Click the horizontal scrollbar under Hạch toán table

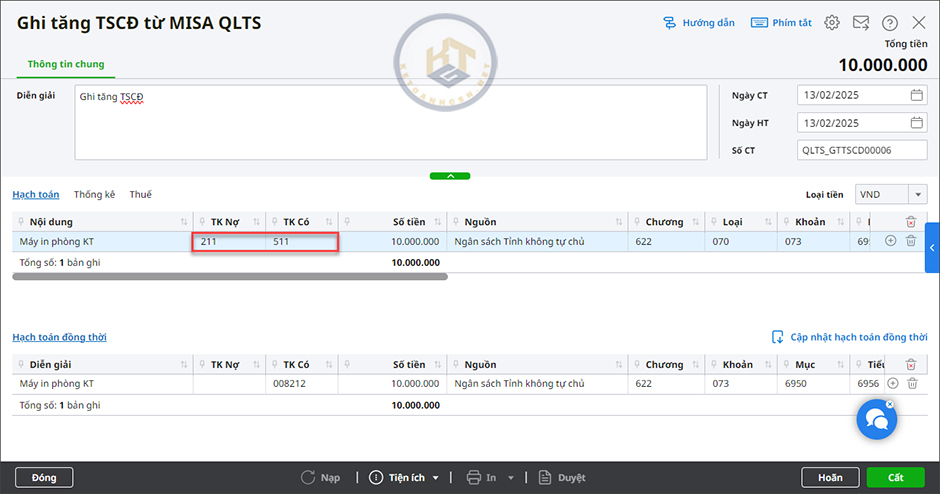pyautogui.click(x=230, y=276)
